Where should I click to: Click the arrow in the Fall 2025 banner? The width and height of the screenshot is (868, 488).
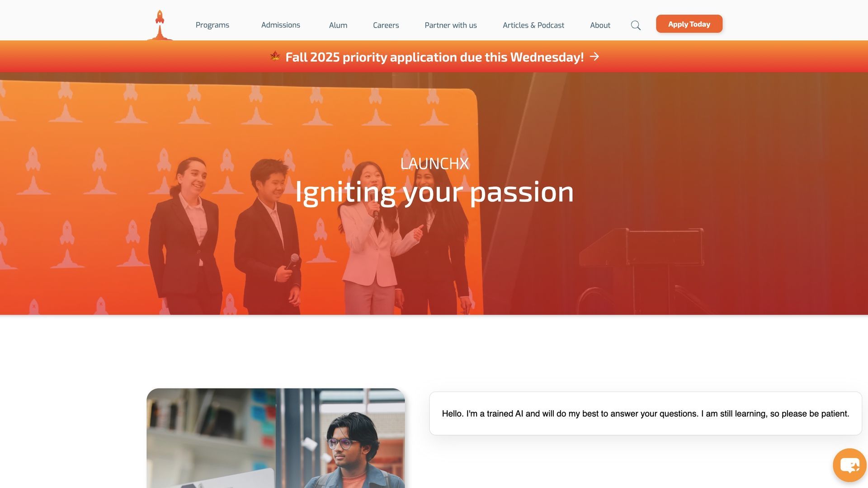[x=594, y=56]
